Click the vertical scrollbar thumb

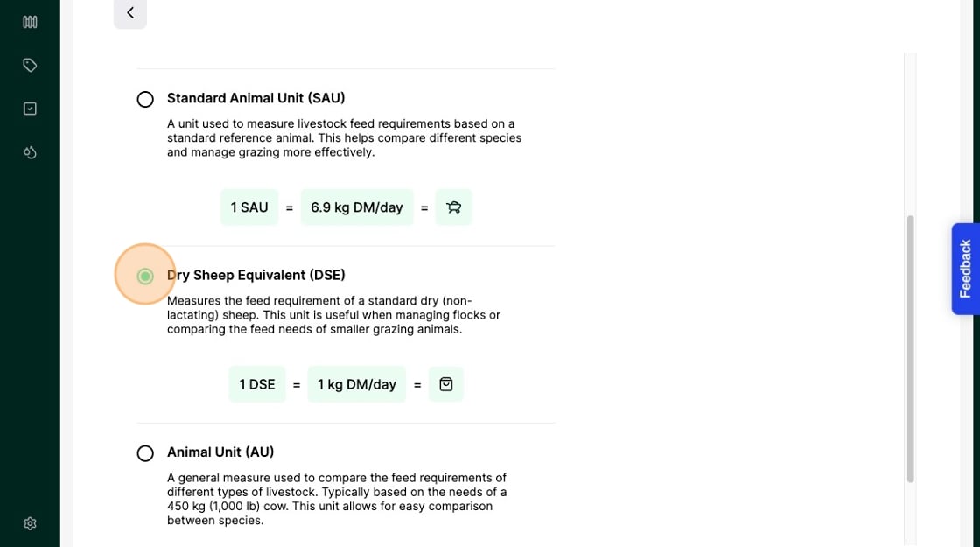[x=910, y=348]
